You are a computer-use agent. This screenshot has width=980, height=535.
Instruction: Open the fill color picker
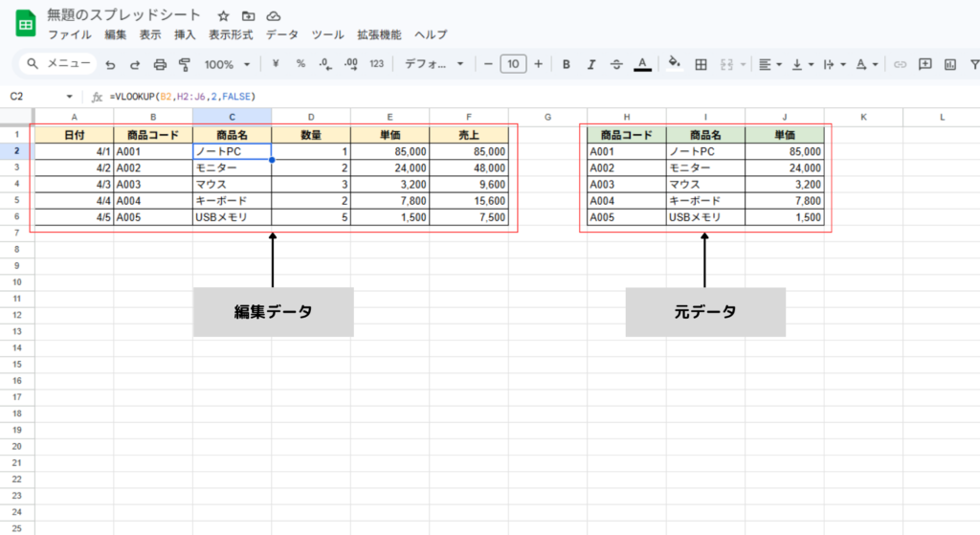point(674,64)
